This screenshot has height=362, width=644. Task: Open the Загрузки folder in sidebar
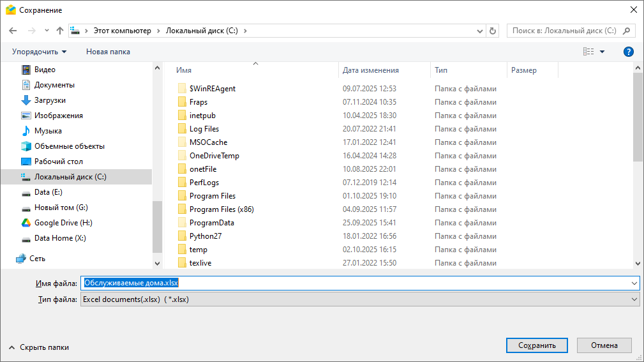pyautogui.click(x=50, y=100)
